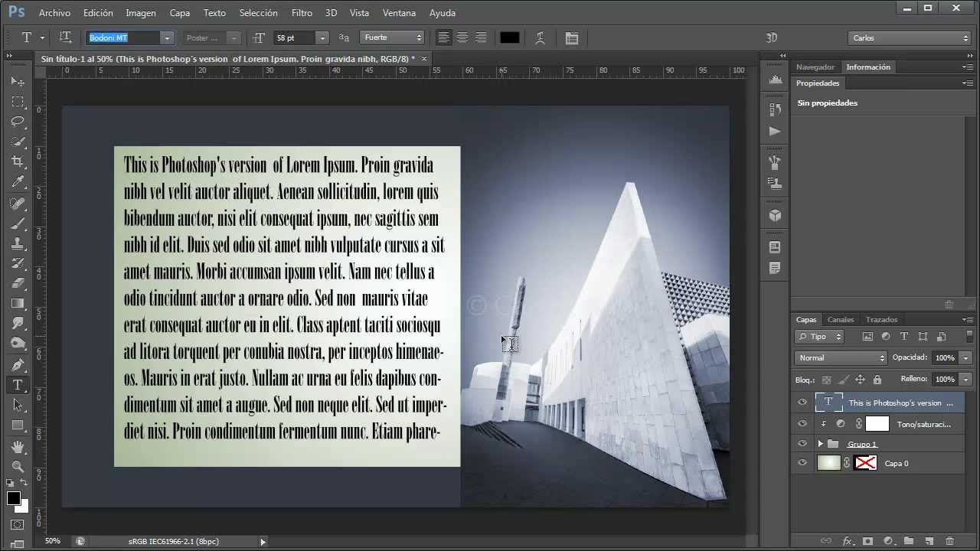Switch to the Canales tab
This screenshot has width=980, height=551.
click(841, 320)
